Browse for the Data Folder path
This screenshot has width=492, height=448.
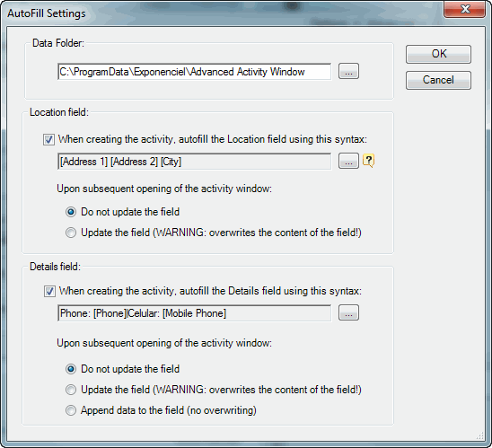pos(348,71)
